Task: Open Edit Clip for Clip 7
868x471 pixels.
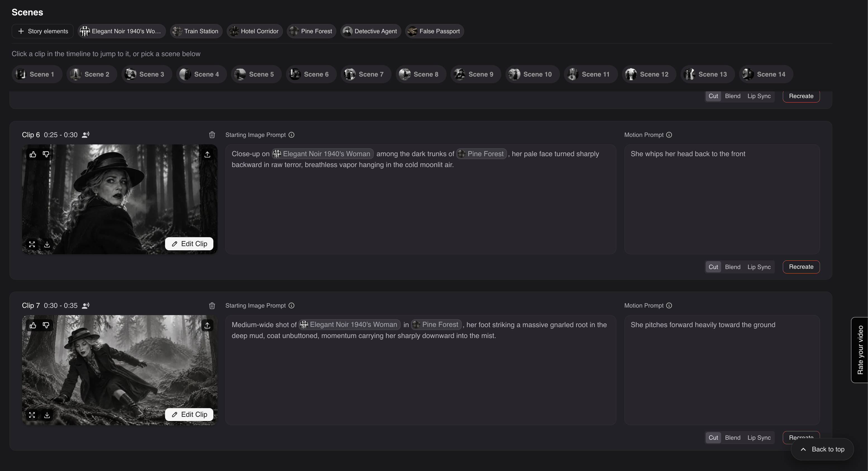Action: click(x=189, y=415)
